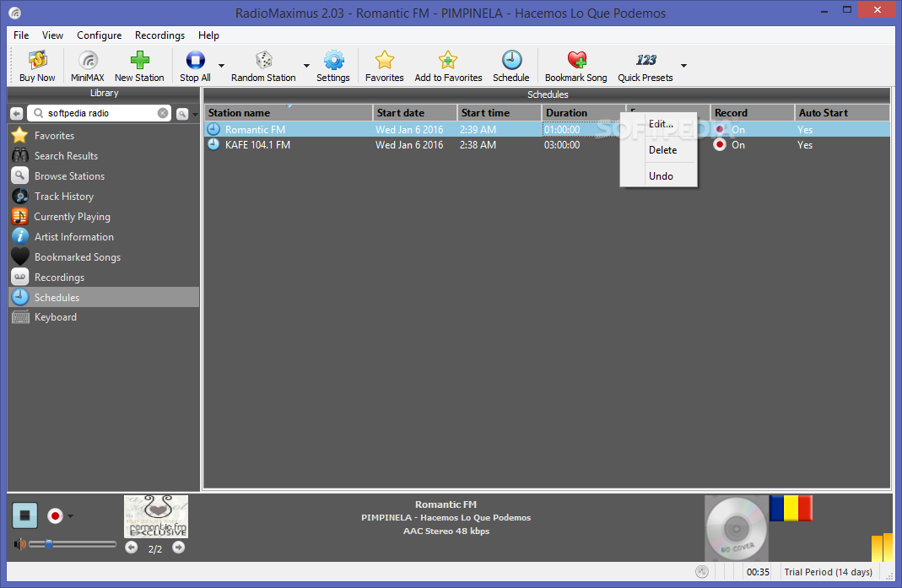
Task: Sort by Record column
Action: click(752, 113)
